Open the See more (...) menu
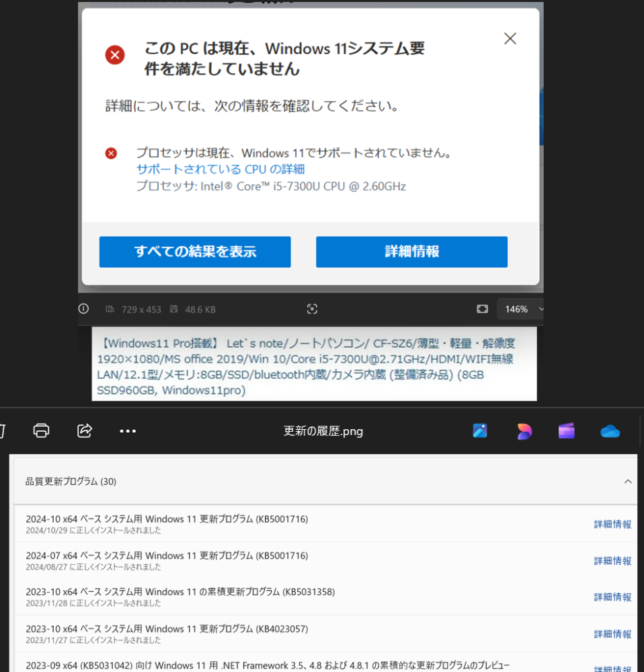 pos(127,431)
